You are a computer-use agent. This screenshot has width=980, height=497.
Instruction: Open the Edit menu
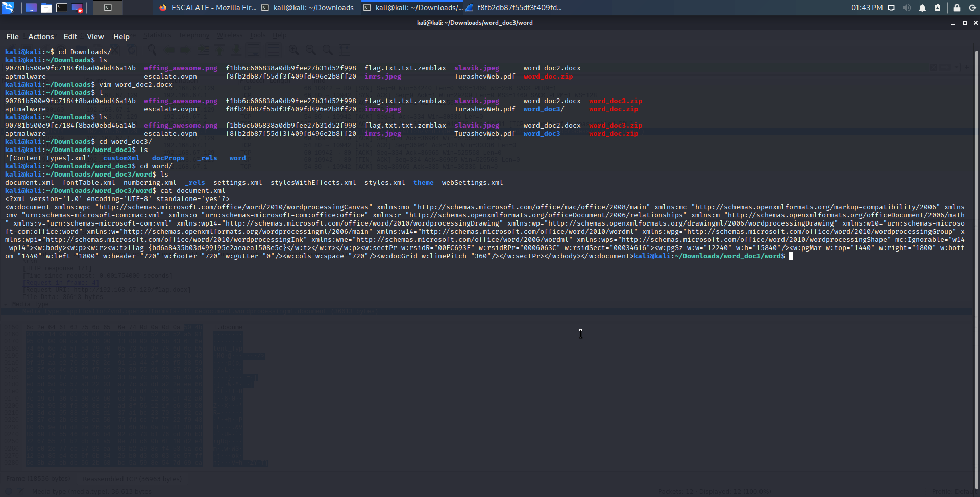(70, 37)
